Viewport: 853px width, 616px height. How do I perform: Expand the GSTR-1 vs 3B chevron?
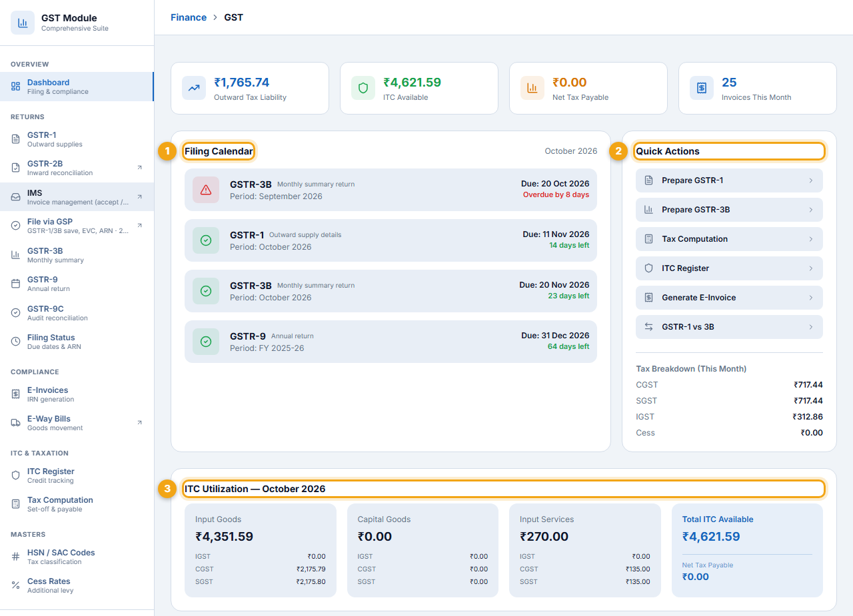tap(811, 327)
